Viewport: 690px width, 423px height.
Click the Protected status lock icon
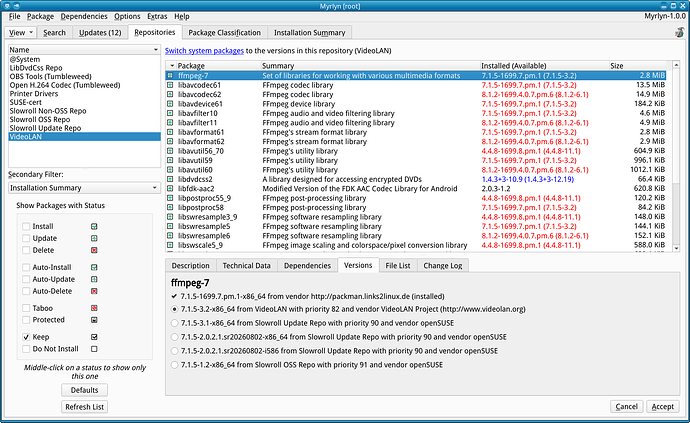pyautogui.click(x=94, y=320)
